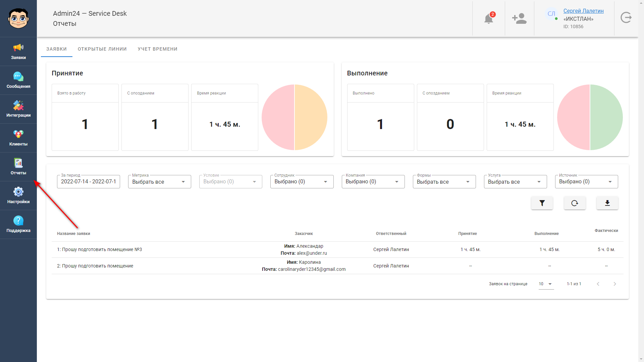
Task: Open the Метрика dropdown
Action: (160, 182)
